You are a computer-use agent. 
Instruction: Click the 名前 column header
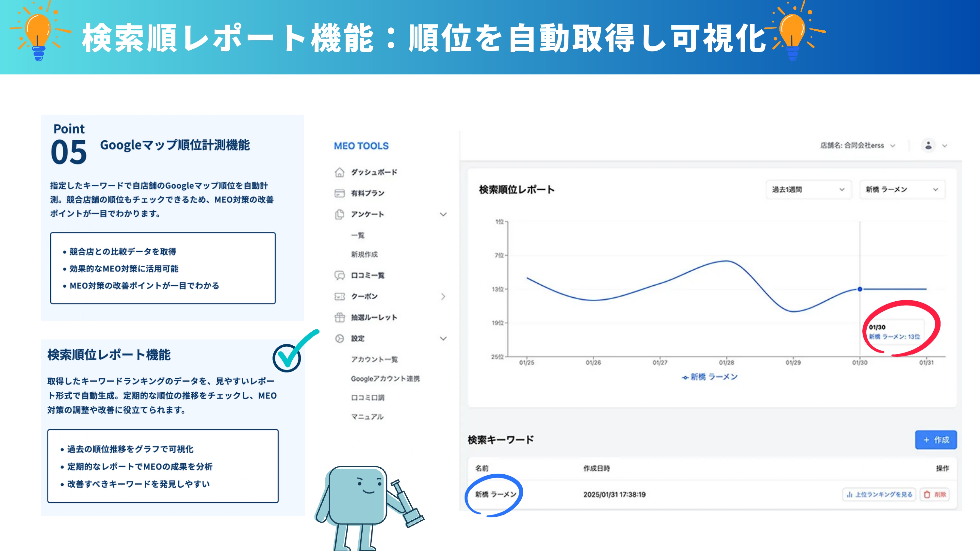482,468
